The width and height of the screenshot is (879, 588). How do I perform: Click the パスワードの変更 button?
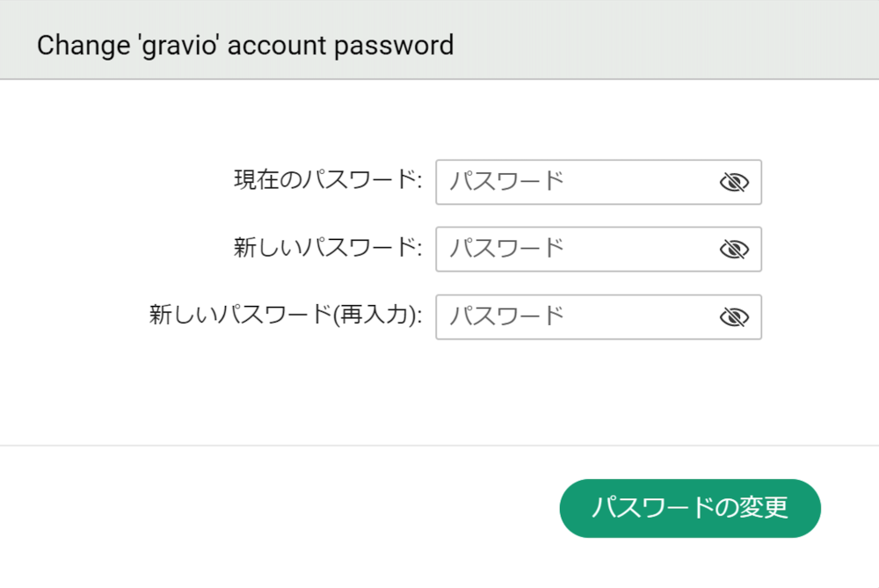[x=690, y=508]
